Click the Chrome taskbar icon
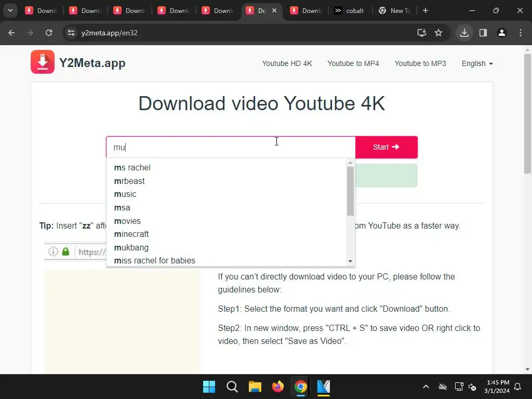 click(x=301, y=387)
